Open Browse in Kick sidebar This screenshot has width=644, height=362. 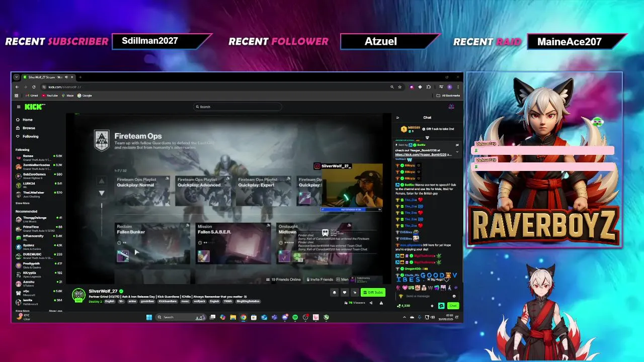(26, 128)
